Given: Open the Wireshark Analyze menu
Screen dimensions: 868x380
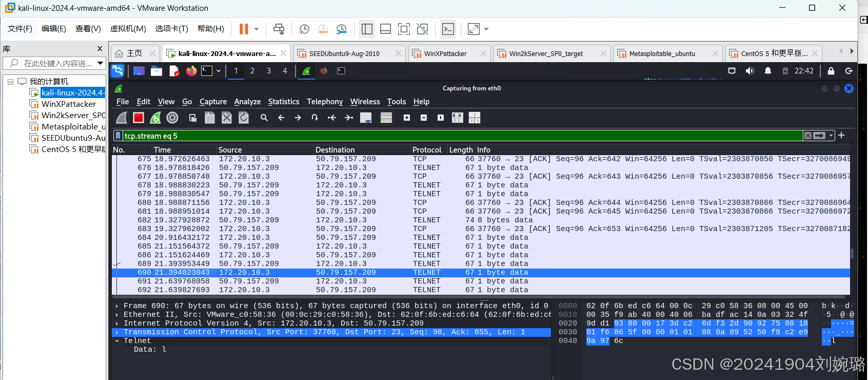Looking at the screenshot, I should click(x=247, y=102).
